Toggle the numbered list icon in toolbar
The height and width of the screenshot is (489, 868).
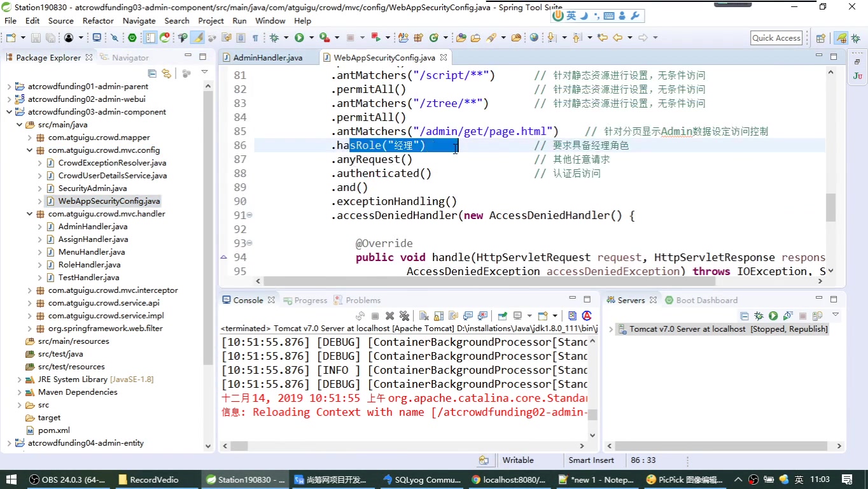tap(150, 38)
